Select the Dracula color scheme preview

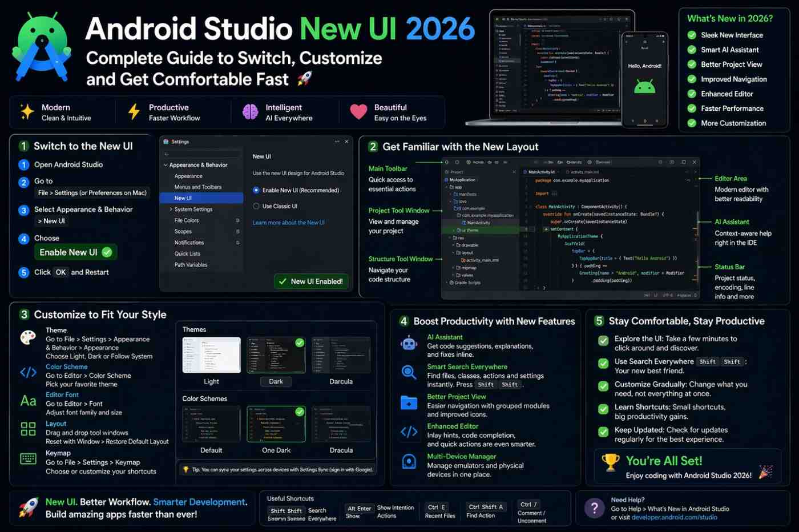click(341, 424)
